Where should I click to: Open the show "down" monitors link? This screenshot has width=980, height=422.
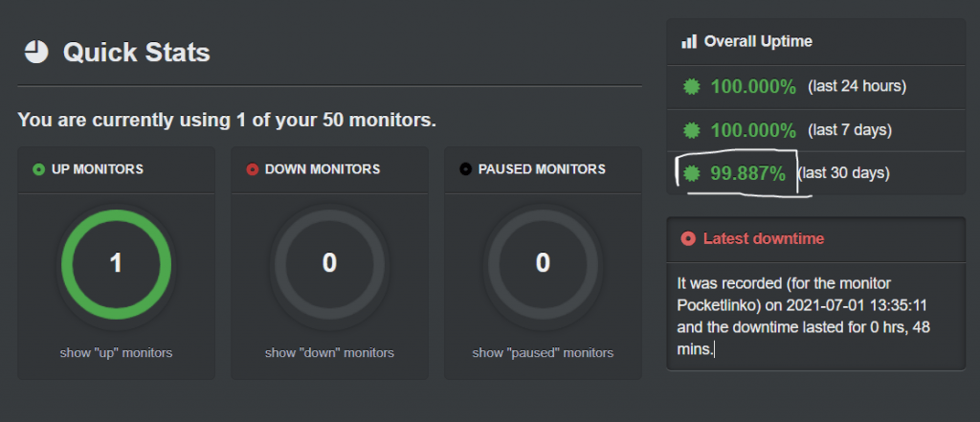click(329, 353)
